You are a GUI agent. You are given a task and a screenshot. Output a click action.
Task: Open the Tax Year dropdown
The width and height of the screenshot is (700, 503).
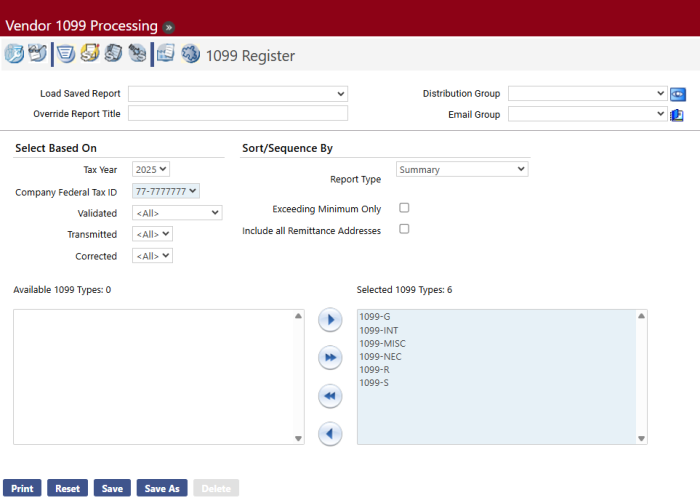point(151,169)
